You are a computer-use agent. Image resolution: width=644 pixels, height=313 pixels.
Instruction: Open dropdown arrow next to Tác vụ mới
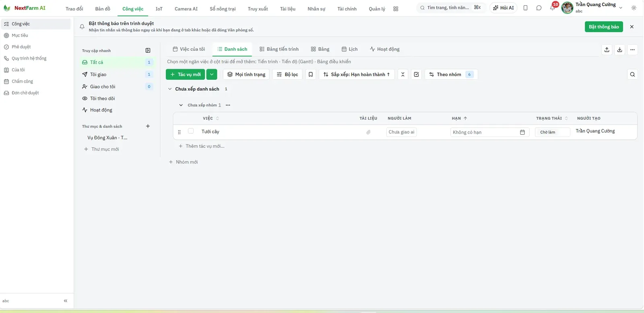pyautogui.click(x=212, y=74)
